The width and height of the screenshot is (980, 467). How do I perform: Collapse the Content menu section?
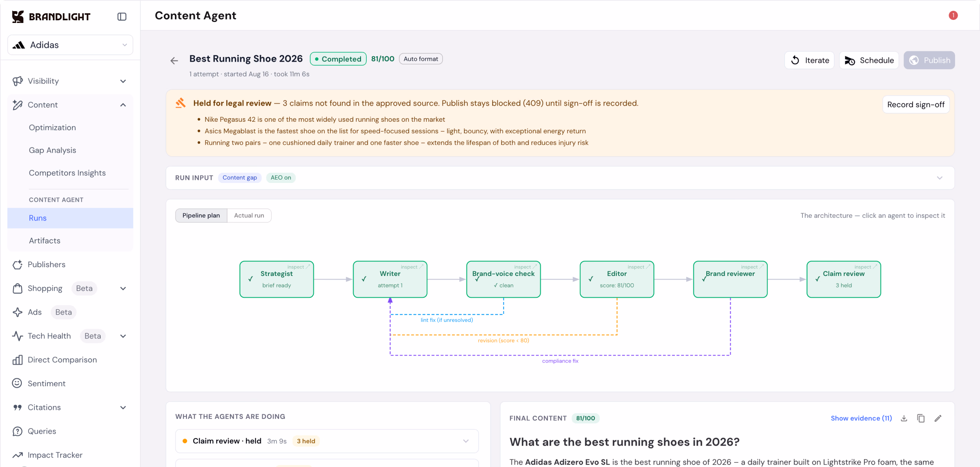(70, 105)
